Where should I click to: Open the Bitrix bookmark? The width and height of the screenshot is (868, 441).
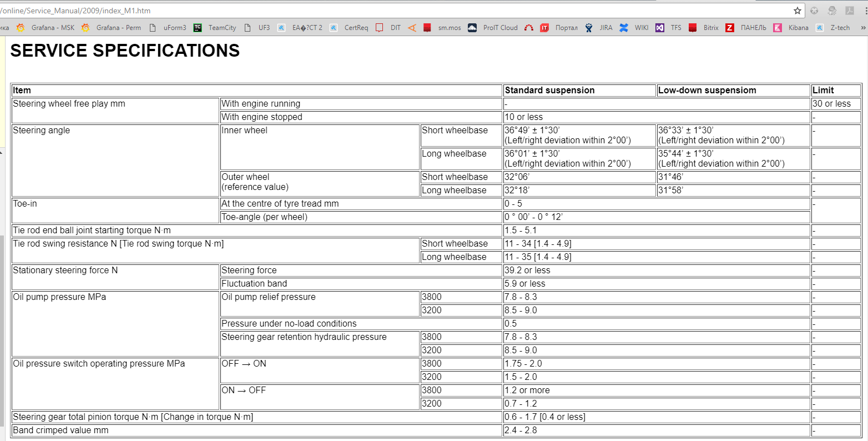point(704,28)
